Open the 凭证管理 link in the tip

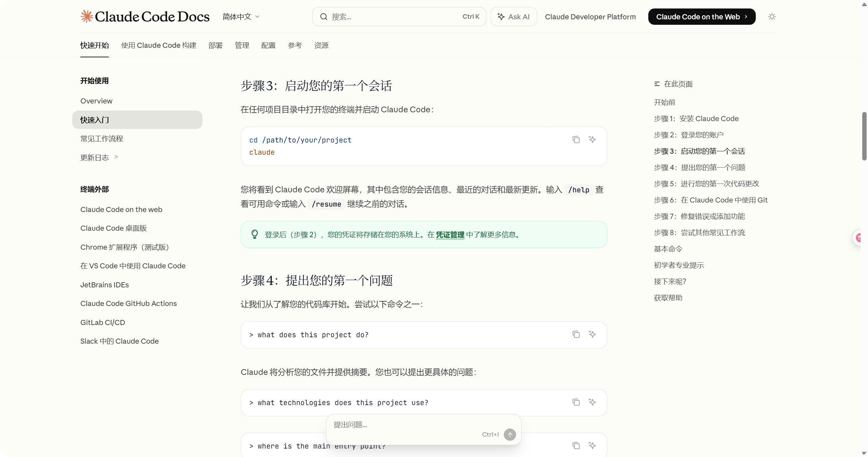[450, 234]
